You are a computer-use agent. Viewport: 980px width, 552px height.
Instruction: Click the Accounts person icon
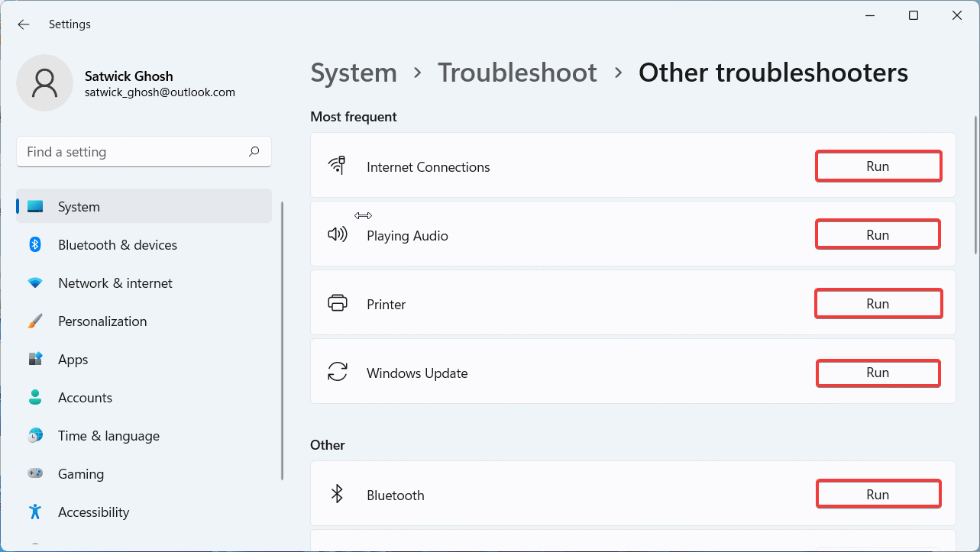[x=35, y=398]
